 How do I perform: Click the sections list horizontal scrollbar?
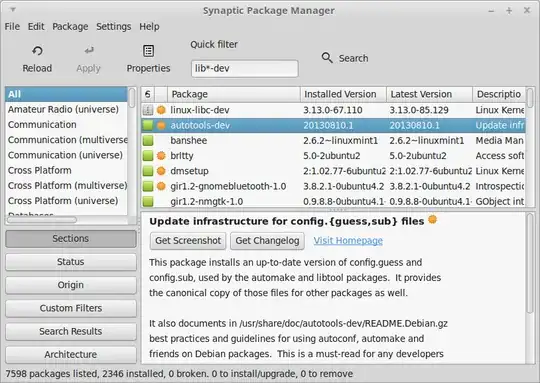[x=42, y=220]
